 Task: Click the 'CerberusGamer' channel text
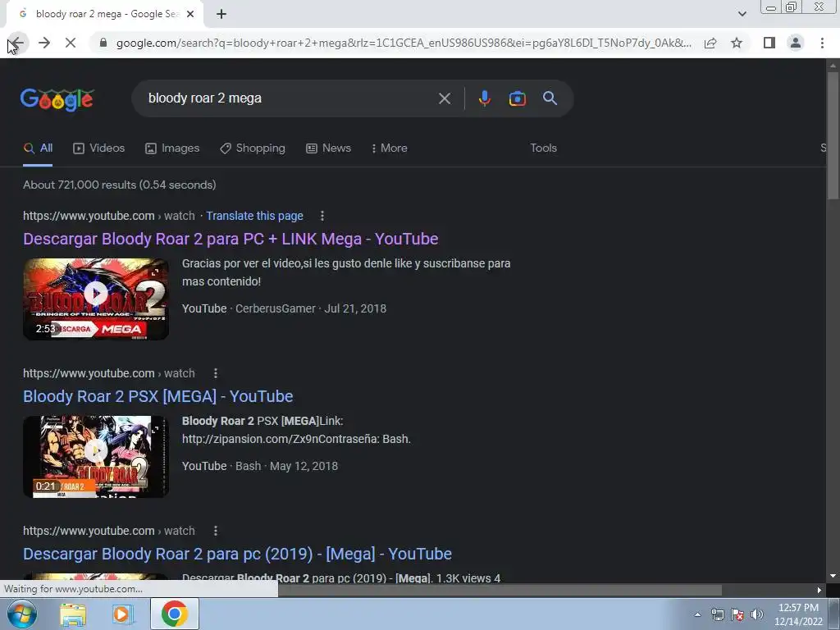(x=276, y=308)
